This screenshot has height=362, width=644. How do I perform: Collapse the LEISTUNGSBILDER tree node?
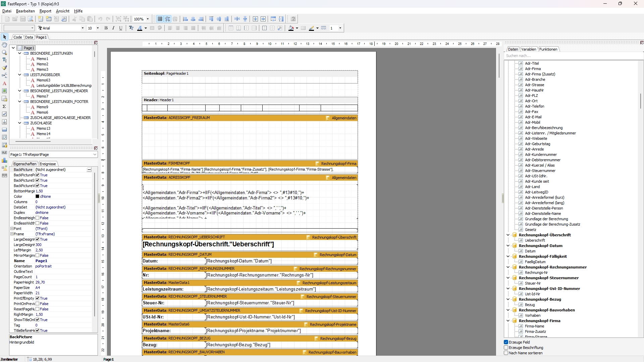pos(20,75)
